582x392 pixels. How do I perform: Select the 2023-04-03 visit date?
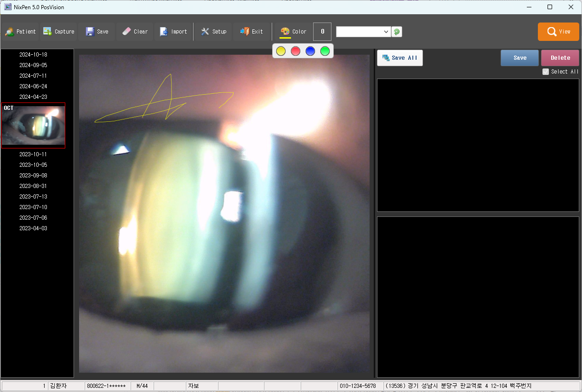(x=33, y=228)
